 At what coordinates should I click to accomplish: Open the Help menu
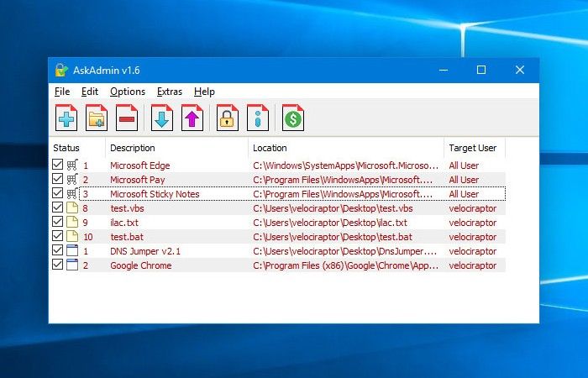click(x=204, y=92)
